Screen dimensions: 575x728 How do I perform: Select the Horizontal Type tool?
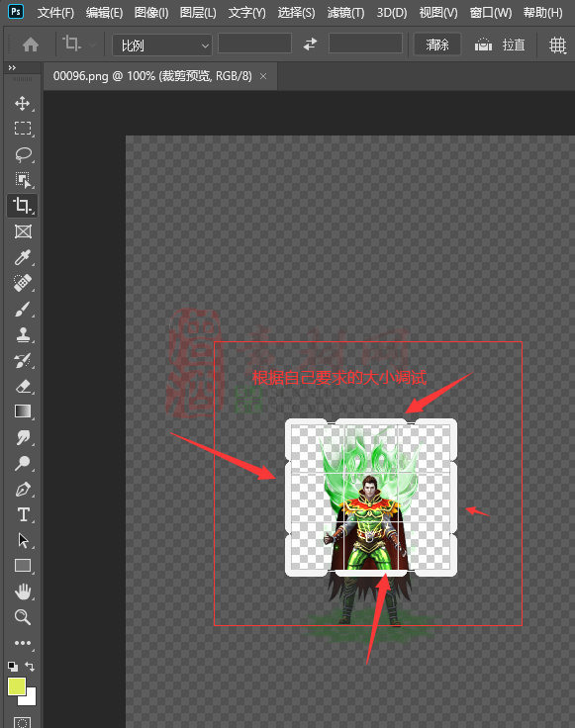[23, 514]
